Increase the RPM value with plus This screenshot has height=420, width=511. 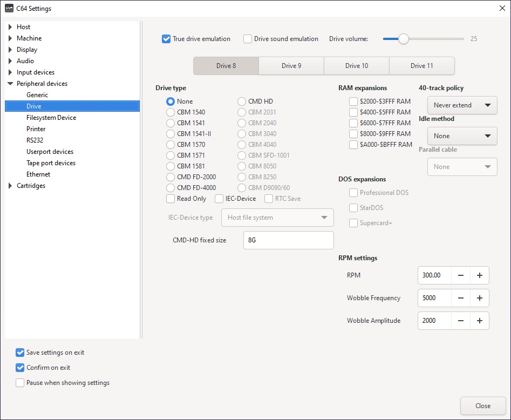[x=479, y=275]
